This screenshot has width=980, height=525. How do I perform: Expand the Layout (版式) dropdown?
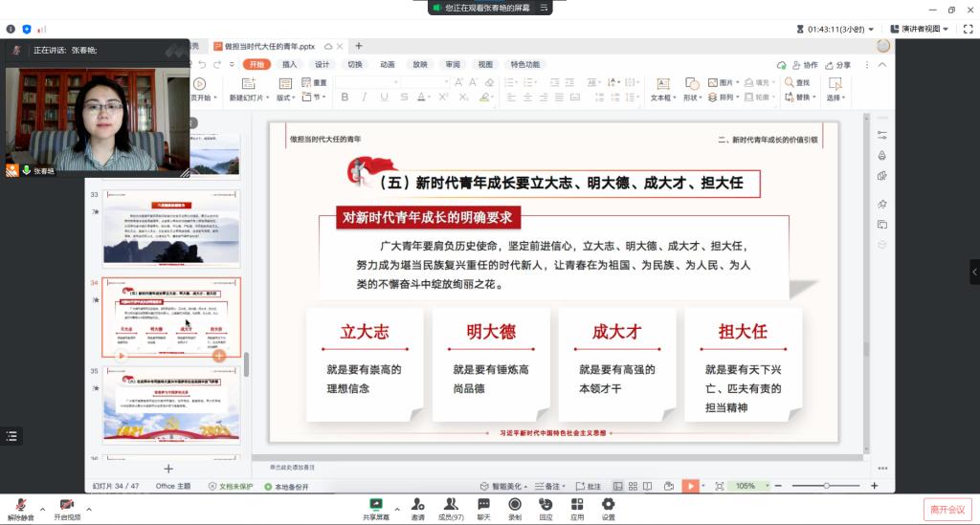coord(286,98)
